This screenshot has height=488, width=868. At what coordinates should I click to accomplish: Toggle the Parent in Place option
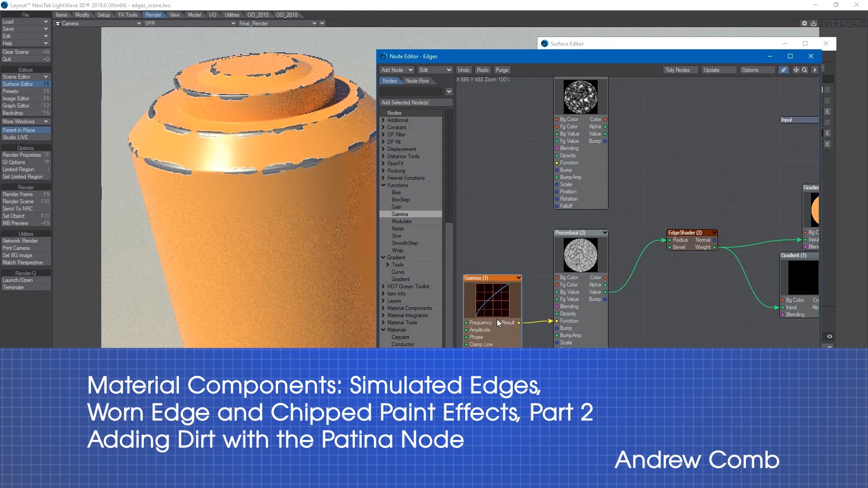click(25, 130)
